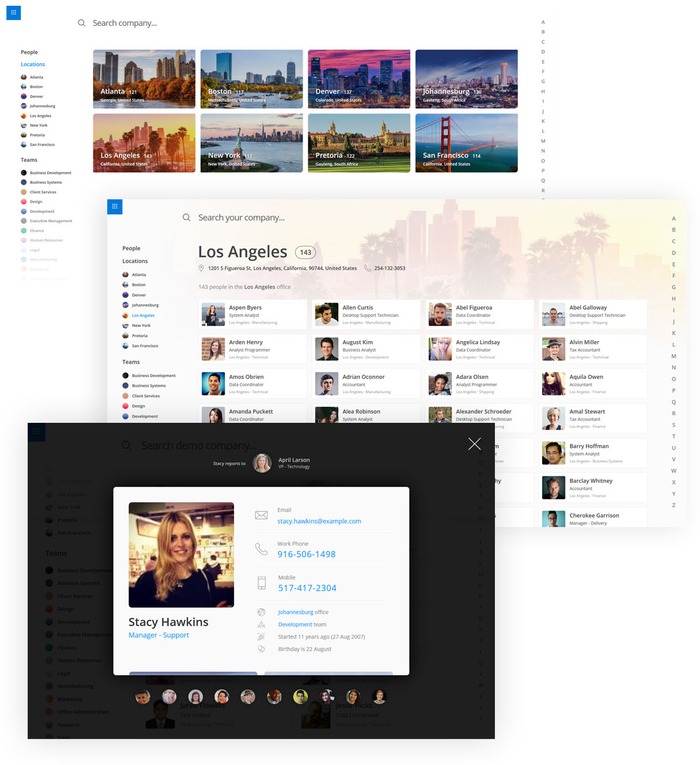Click the mobile device icon on Stacy's profile
The width and height of the screenshot is (700, 765).
click(262, 582)
